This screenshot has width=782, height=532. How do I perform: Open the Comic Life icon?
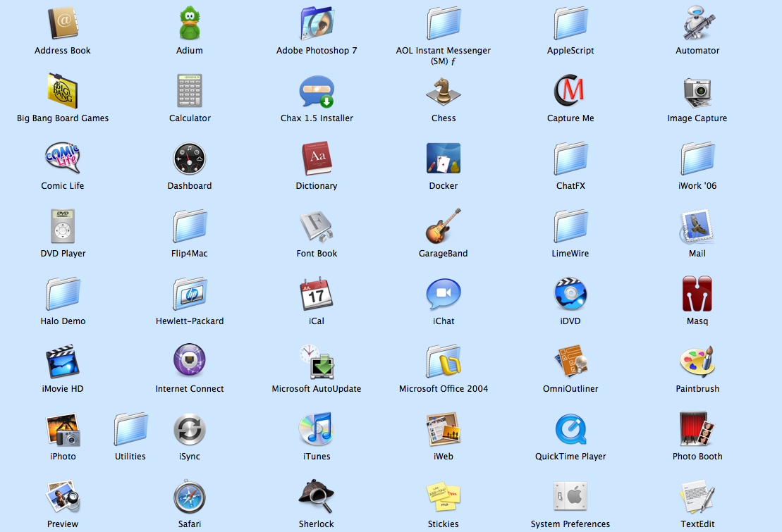[63, 158]
